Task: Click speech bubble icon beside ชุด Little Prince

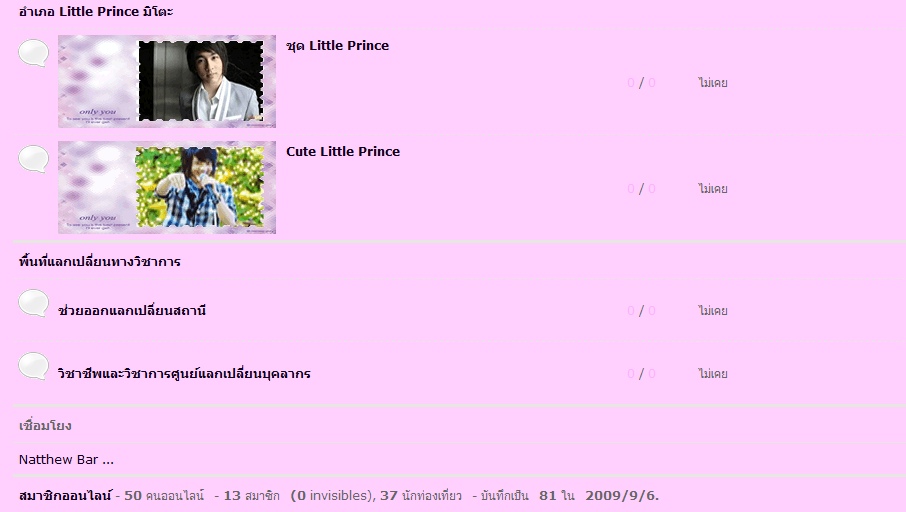Action: click(34, 53)
